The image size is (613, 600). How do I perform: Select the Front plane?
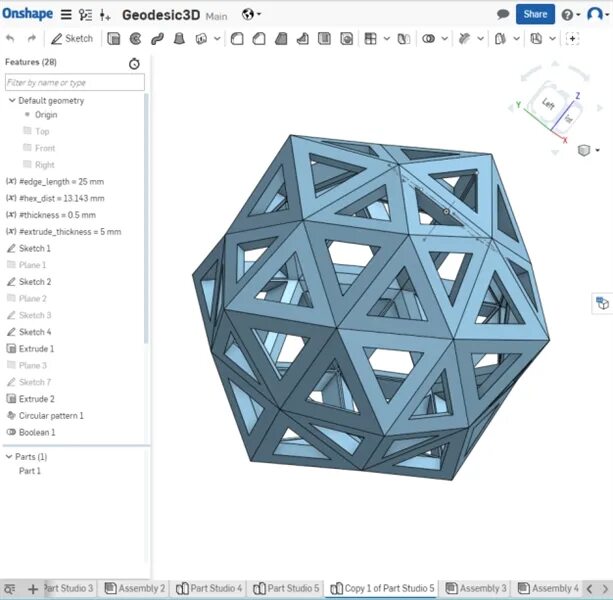pyautogui.click(x=45, y=148)
